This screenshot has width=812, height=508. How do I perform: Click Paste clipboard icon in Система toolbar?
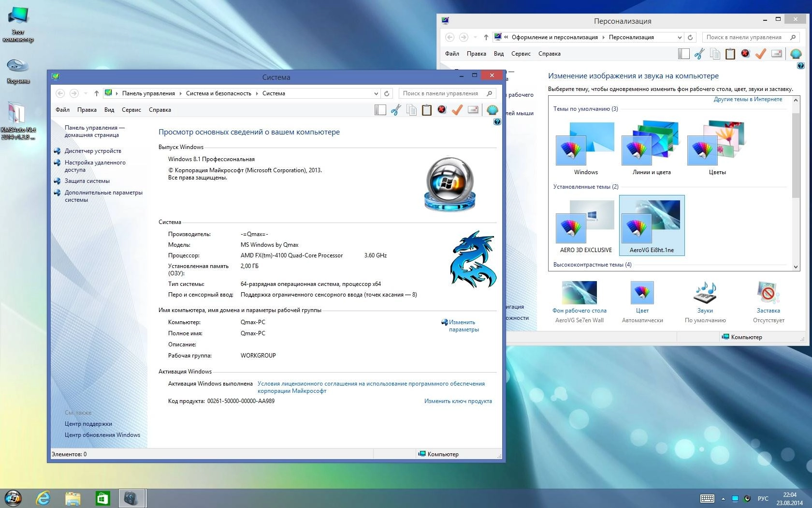point(427,110)
